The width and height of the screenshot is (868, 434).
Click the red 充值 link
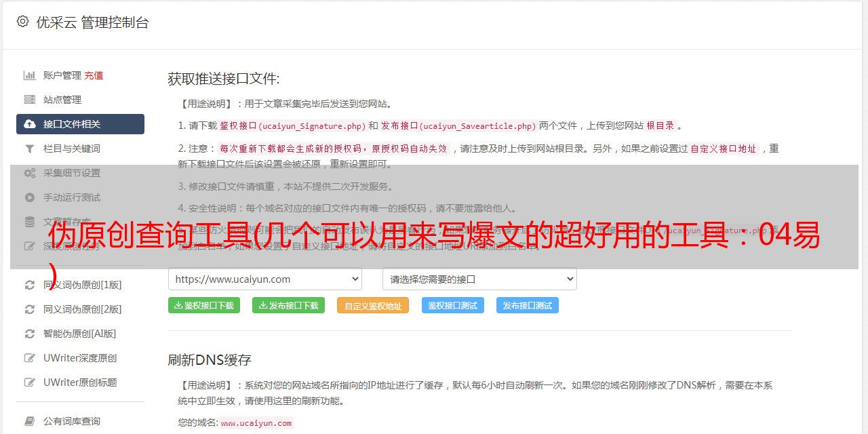(x=94, y=75)
